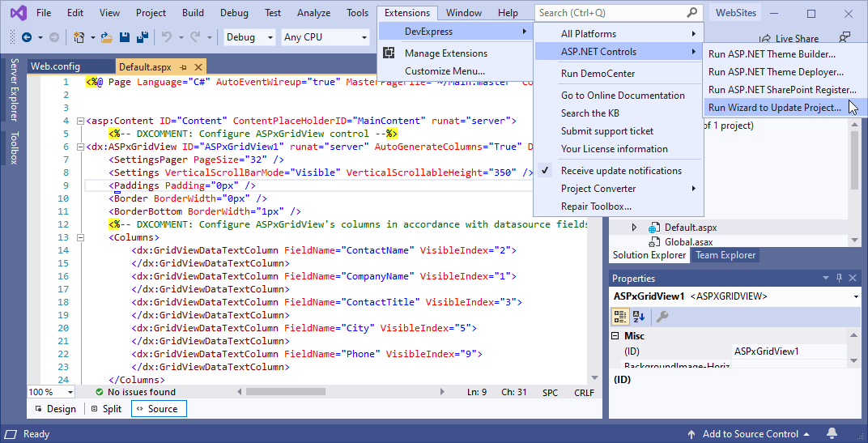Click the notifications bell in status bar
This screenshot has height=443, width=868.
[x=832, y=433]
